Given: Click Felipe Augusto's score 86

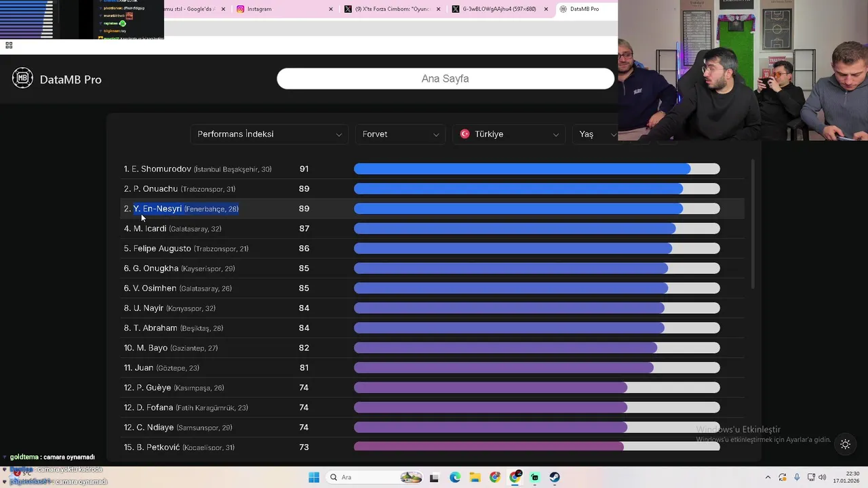Looking at the screenshot, I should (x=304, y=249).
